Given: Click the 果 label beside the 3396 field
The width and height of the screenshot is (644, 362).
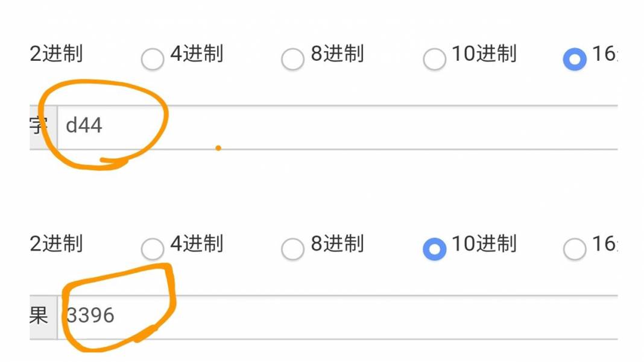Looking at the screenshot, I should pos(39,316).
